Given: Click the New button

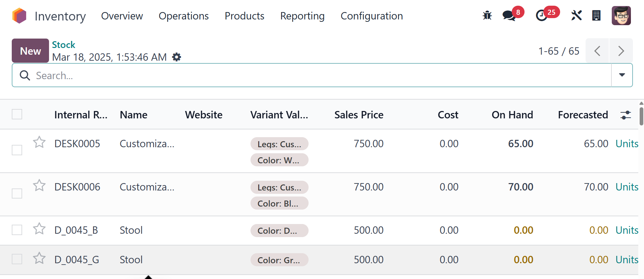Looking at the screenshot, I should pyautogui.click(x=31, y=51).
